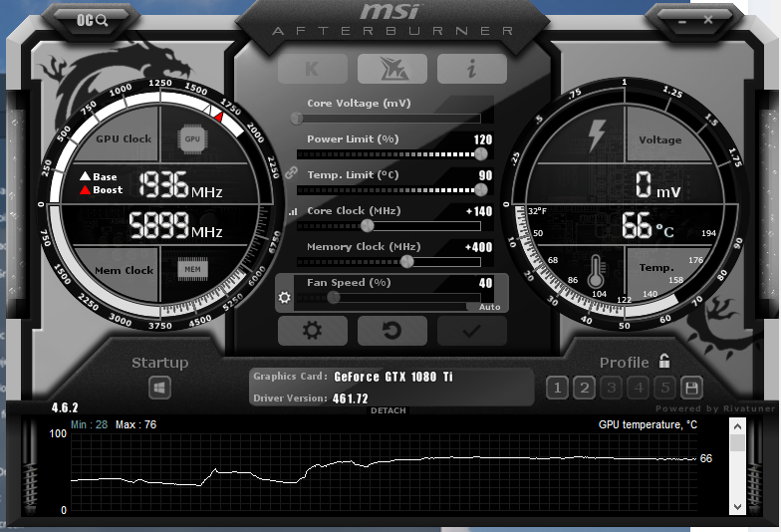Select profile slot 2
Screen dimensions: 781x532
click(x=584, y=388)
